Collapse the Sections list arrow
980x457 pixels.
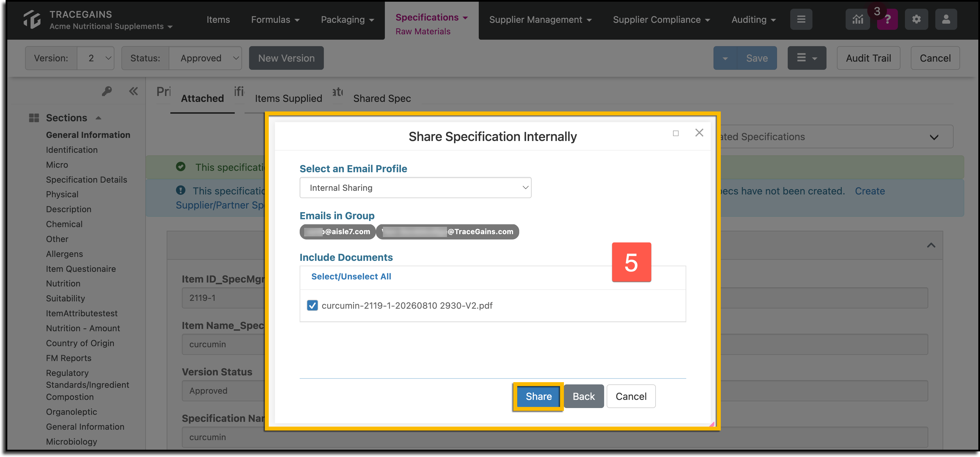[98, 118]
